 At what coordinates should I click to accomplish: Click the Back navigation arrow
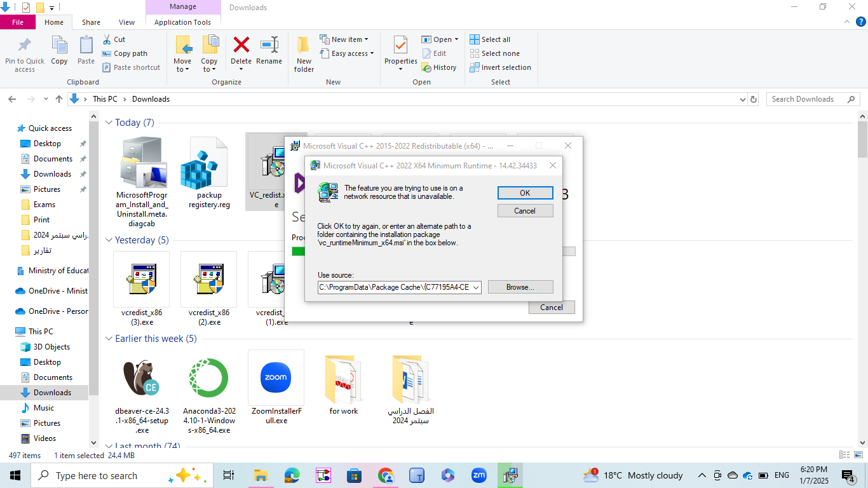(x=12, y=99)
